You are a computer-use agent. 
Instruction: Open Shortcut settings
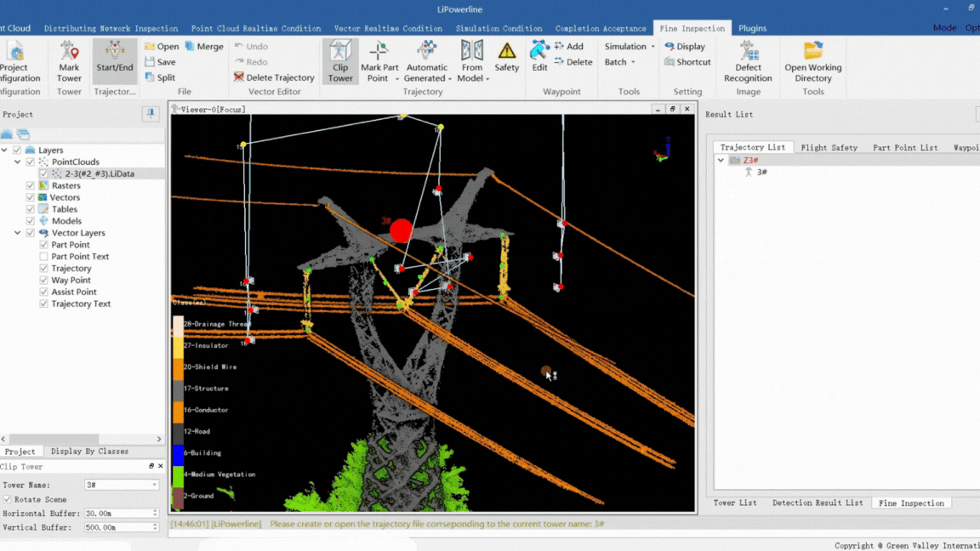point(687,62)
